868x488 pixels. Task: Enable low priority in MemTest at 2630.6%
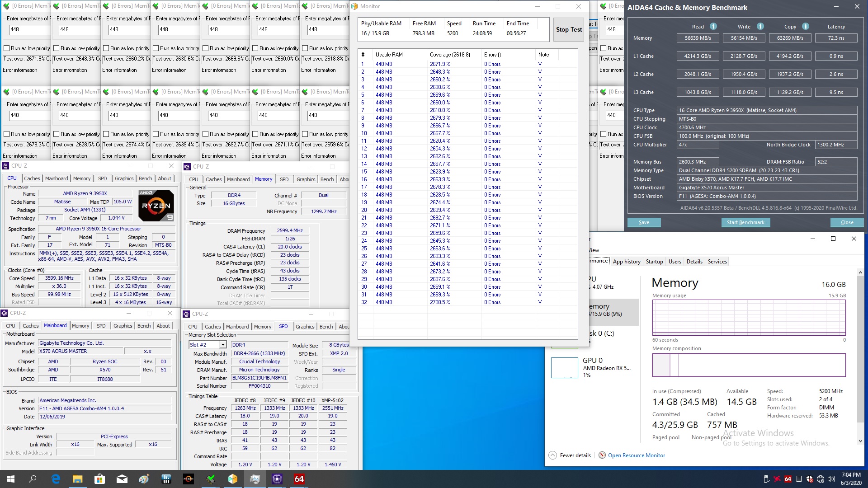(x=156, y=48)
